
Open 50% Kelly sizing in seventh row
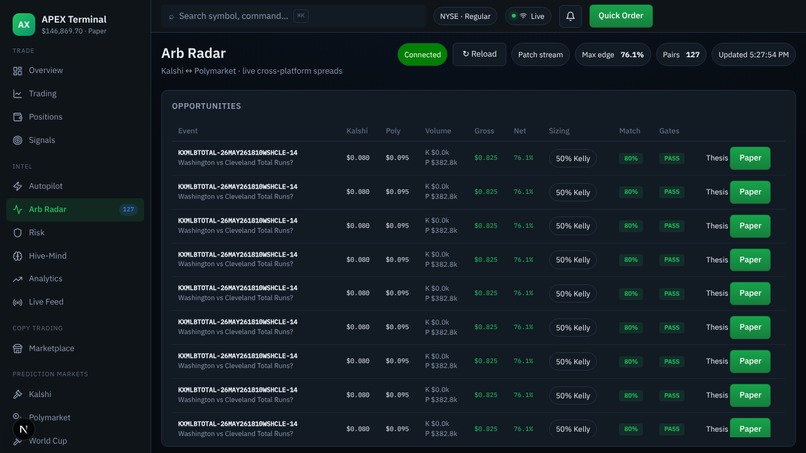pos(573,361)
